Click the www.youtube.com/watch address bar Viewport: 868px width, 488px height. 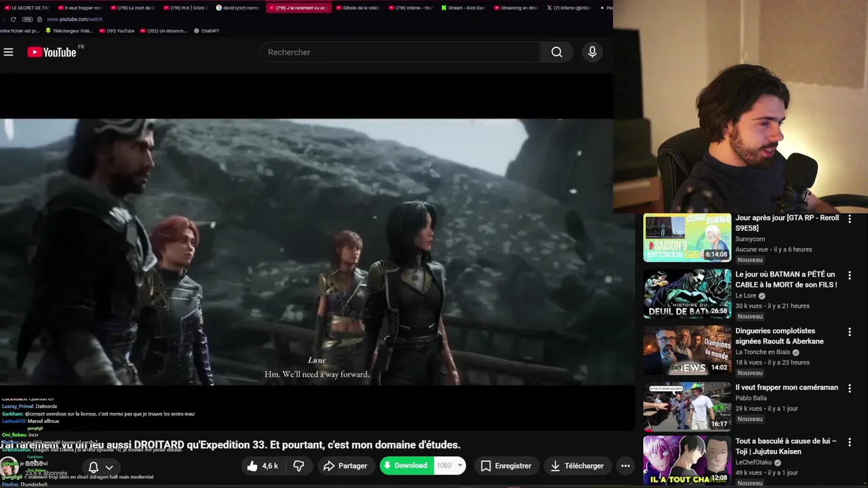(75, 19)
